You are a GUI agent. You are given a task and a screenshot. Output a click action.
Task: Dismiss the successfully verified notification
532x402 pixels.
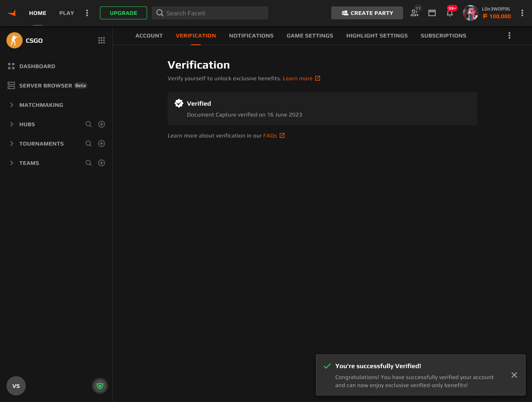(x=514, y=375)
